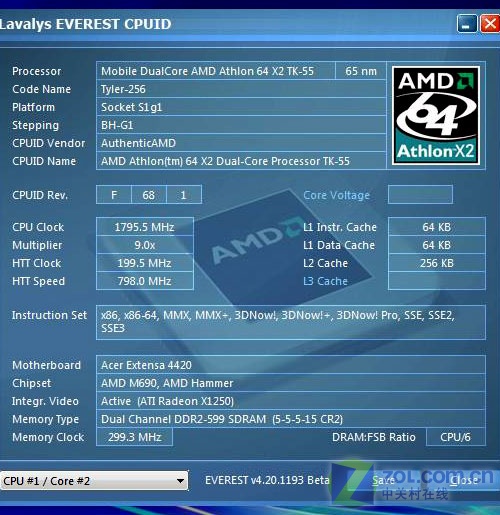Viewport: 500px width, 515px height.
Task: Open the CPU #1 / Core #2 dropdown
Action: 94,481
